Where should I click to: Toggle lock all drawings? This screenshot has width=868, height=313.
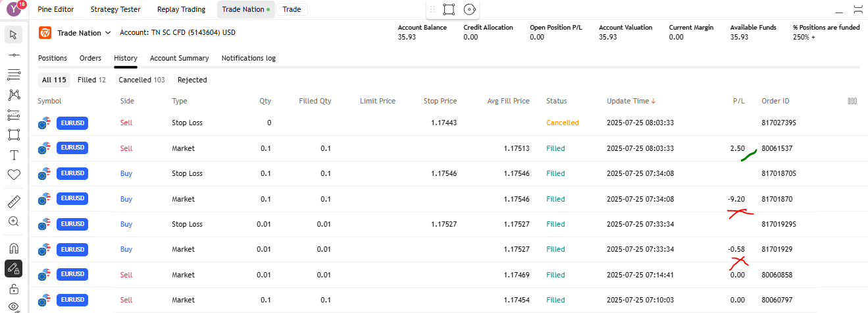tap(13, 289)
